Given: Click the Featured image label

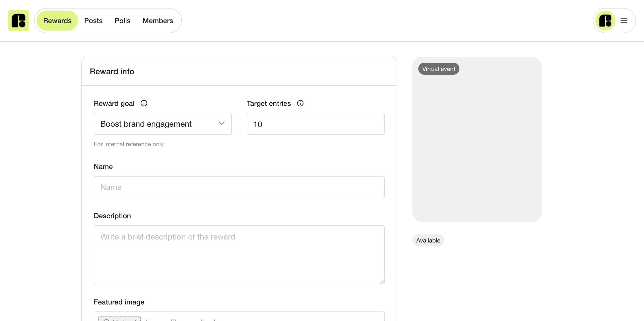Looking at the screenshot, I should coord(119,302).
